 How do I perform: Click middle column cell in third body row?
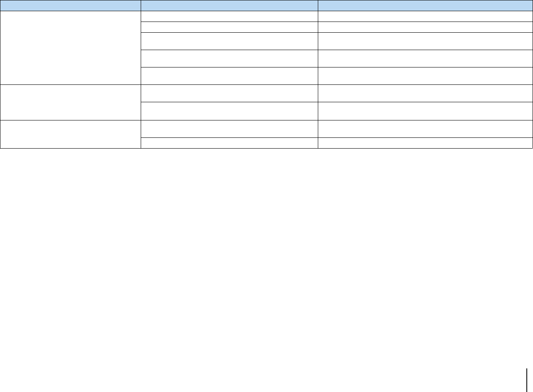coord(229,41)
